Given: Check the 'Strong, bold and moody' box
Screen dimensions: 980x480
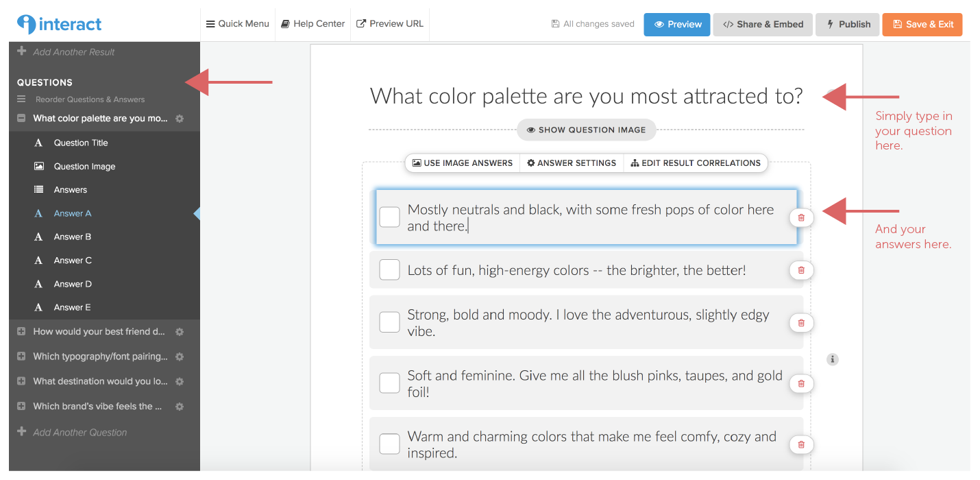Looking at the screenshot, I should point(389,322).
